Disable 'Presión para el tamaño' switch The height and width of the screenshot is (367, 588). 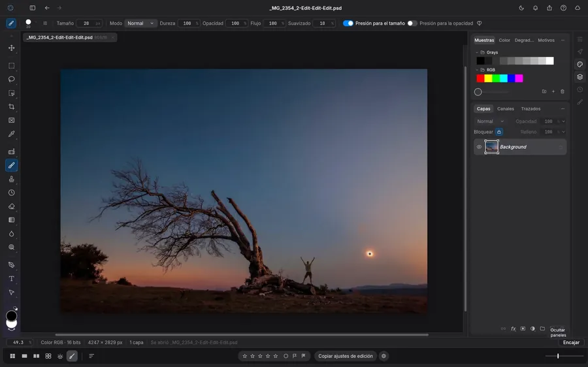(348, 24)
